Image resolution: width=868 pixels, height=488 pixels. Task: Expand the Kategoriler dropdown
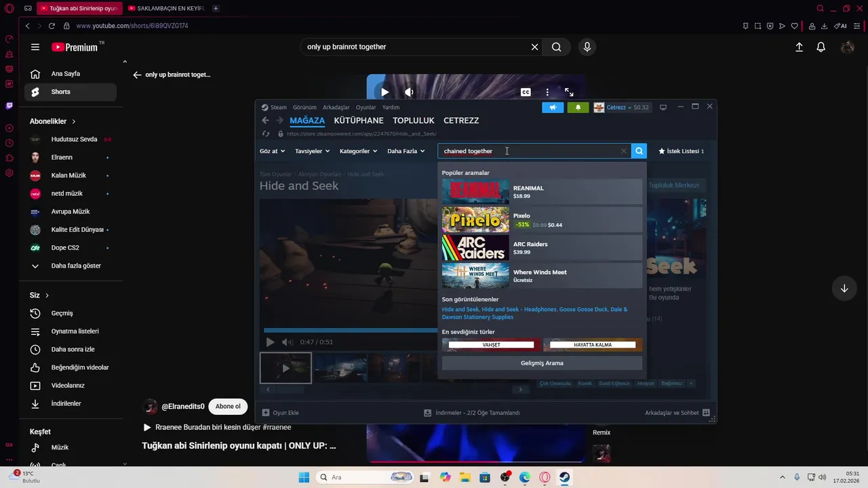point(358,151)
